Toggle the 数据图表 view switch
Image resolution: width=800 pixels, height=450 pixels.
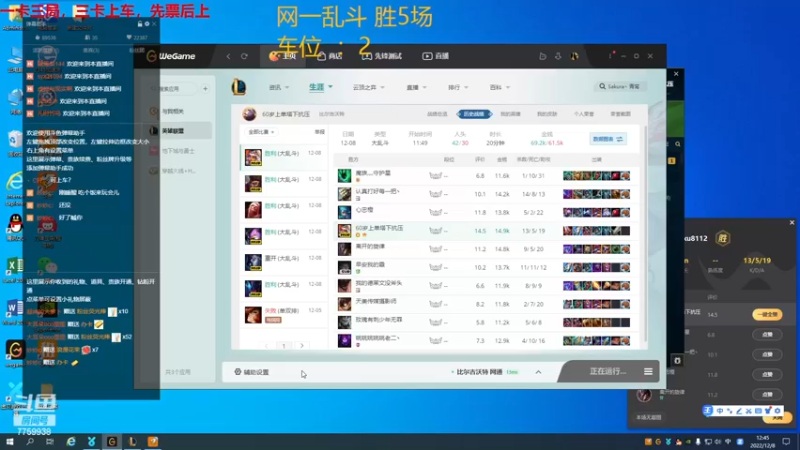pos(608,139)
